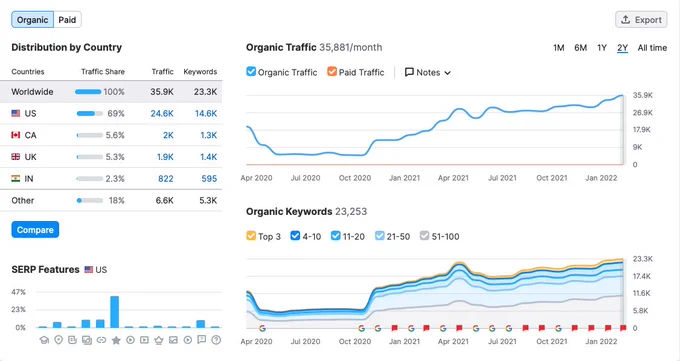Open the CA traffic value 2K
This screenshot has width=680, height=361.
[x=168, y=135]
